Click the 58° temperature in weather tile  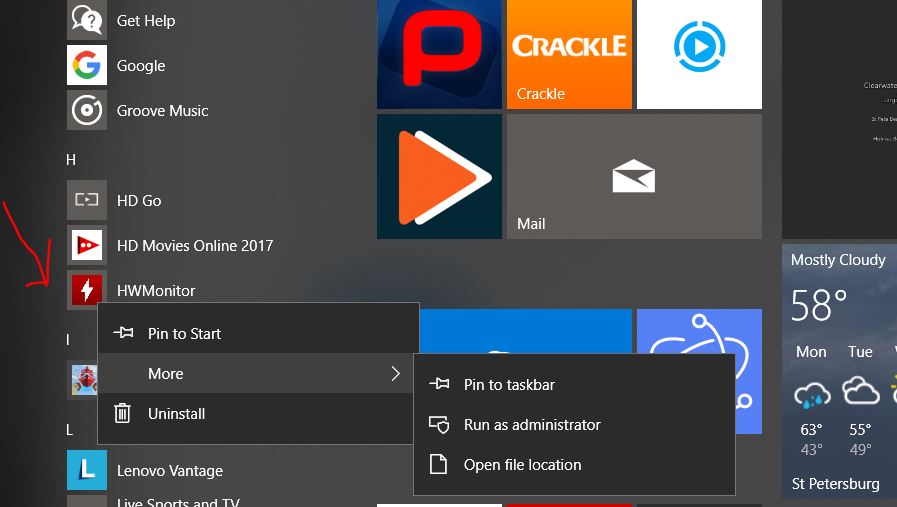[x=819, y=305]
